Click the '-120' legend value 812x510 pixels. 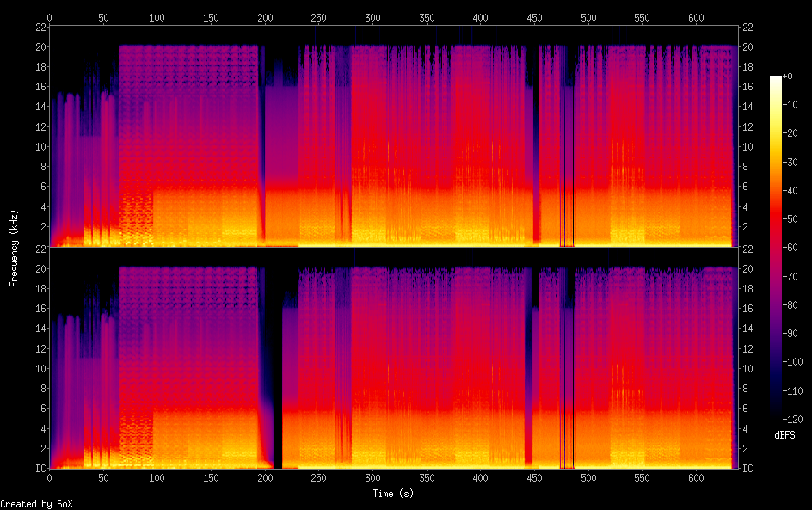pos(793,420)
